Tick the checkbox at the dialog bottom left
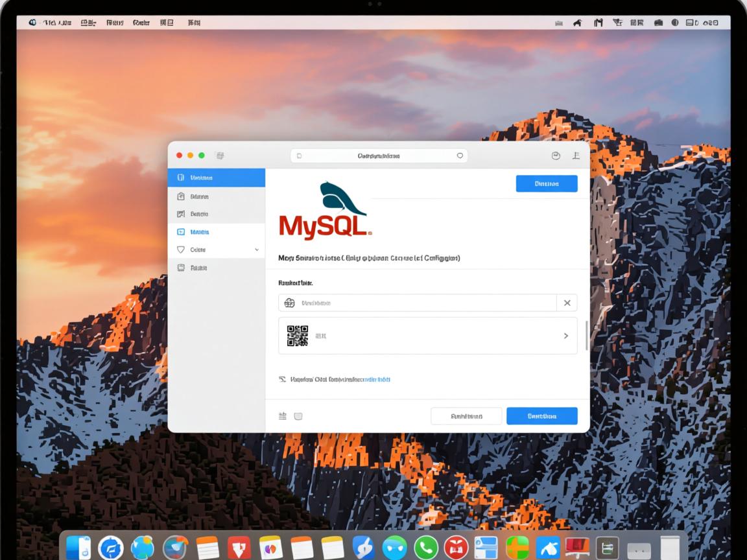Screen dimensions: 747x560 (298, 416)
